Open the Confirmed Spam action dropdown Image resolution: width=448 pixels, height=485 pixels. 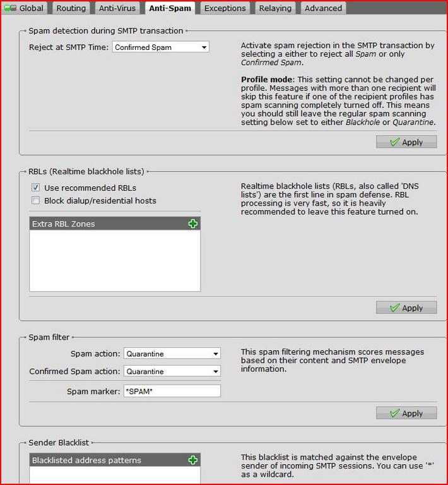[x=172, y=371]
